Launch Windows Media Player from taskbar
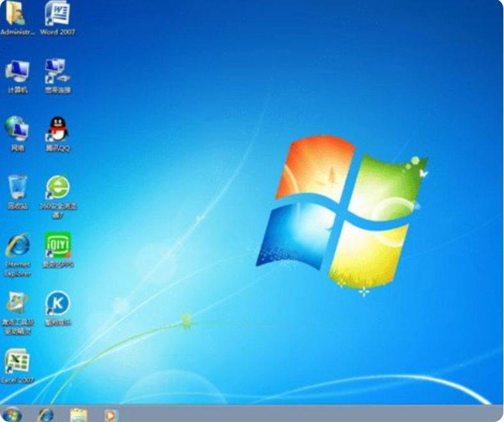Viewport: 504px width, 422px height. pyautogui.click(x=111, y=415)
